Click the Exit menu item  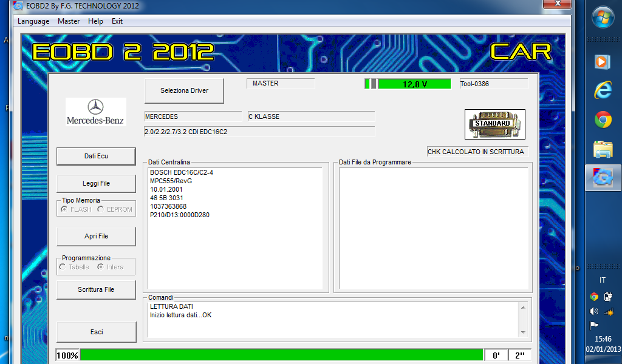point(117,21)
